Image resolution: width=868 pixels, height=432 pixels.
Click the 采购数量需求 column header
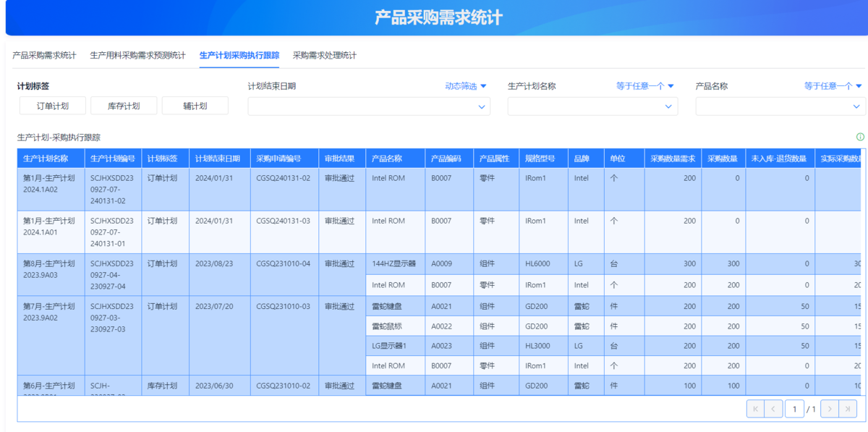click(672, 158)
